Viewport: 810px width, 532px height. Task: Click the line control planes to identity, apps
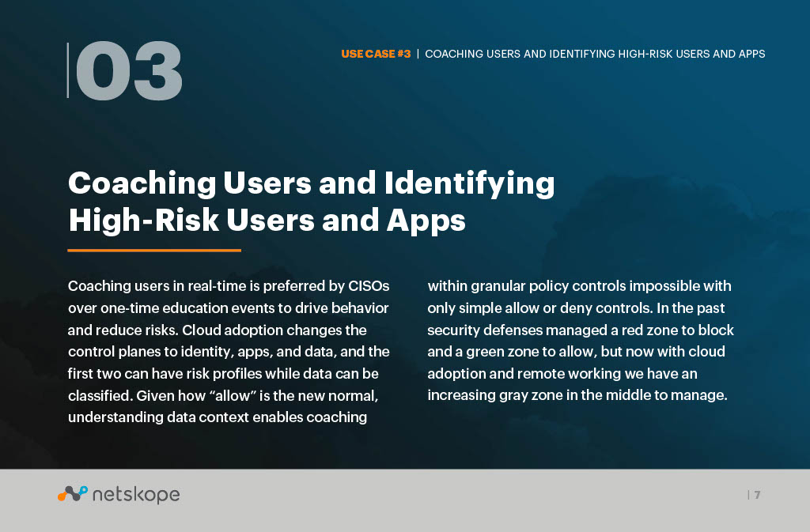pyautogui.click(x=229, y=352)
